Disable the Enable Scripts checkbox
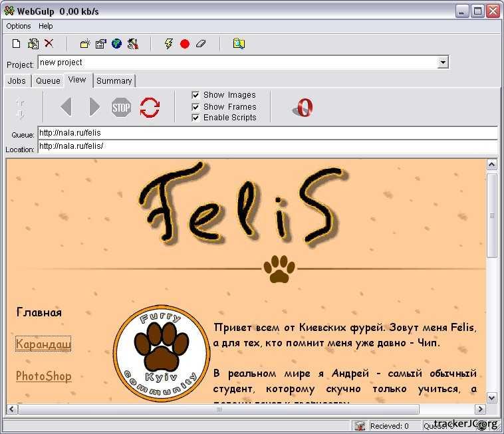Viewport: 504px width, 434px height. (196, 118)
